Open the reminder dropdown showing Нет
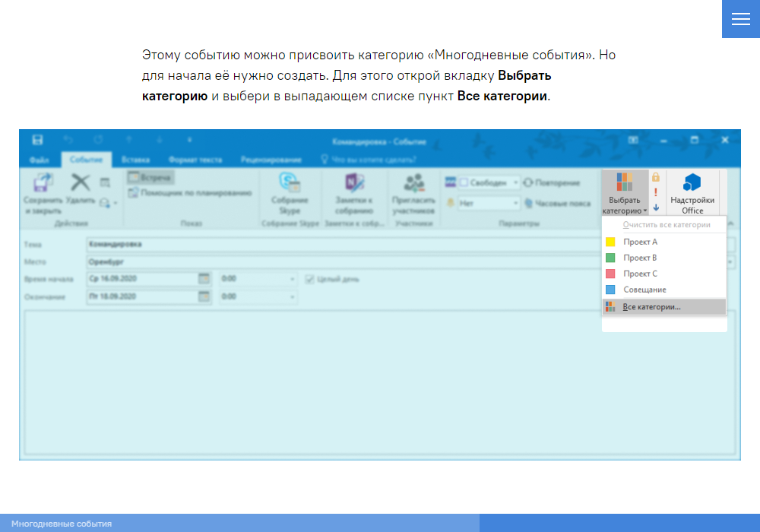The image size is (760, 532). [516, 204]
